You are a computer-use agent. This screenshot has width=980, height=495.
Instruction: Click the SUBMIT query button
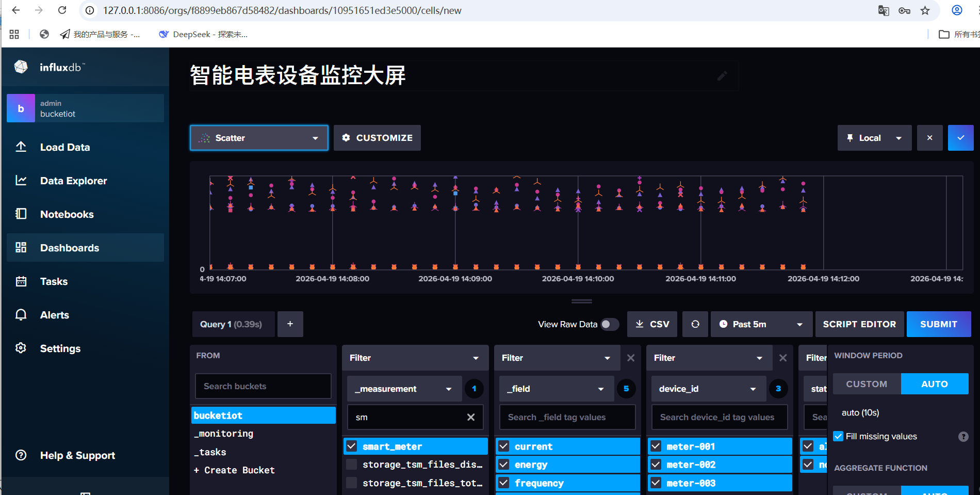pos(939,324)
